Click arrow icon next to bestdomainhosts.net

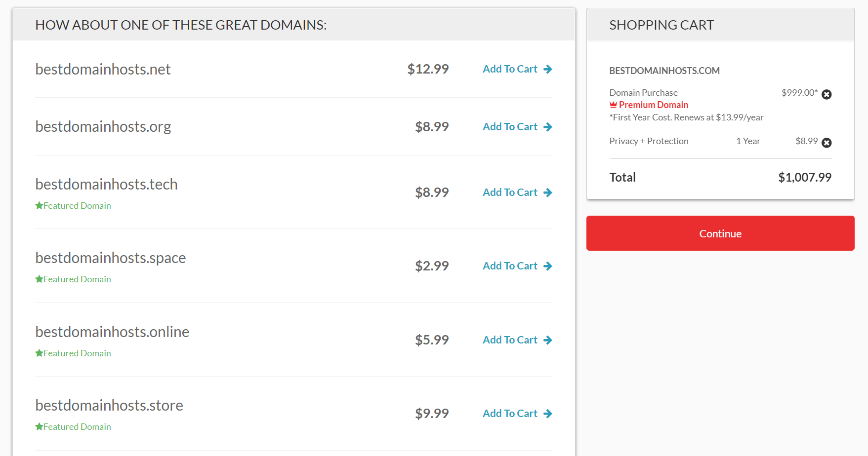(x=547, y=69)
